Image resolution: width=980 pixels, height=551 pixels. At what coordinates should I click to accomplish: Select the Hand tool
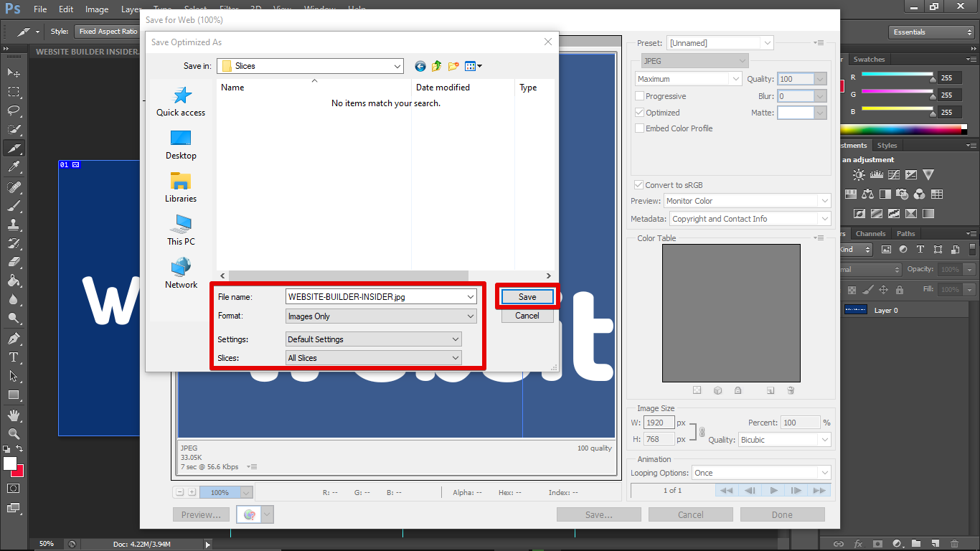(14, 415)
